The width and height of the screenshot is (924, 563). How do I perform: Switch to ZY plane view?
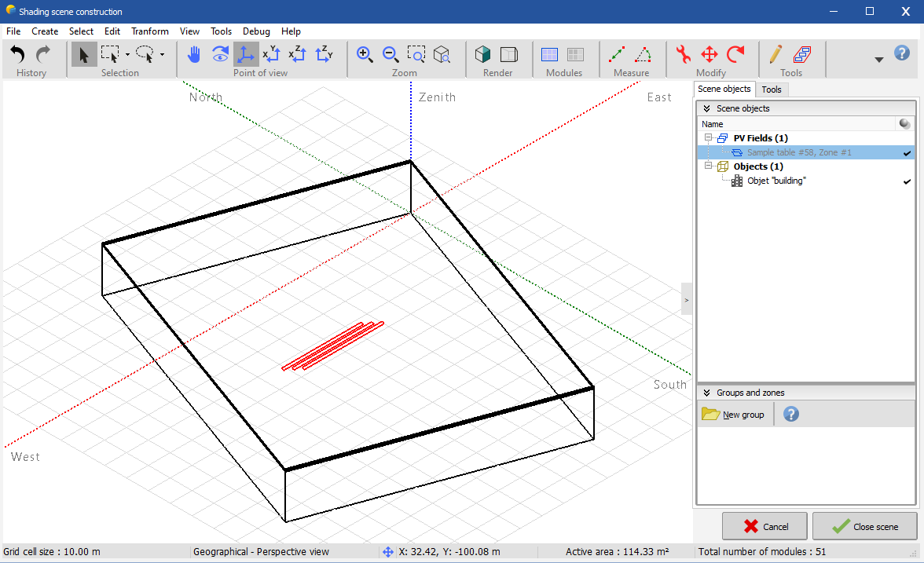click(x=324, y=55)
